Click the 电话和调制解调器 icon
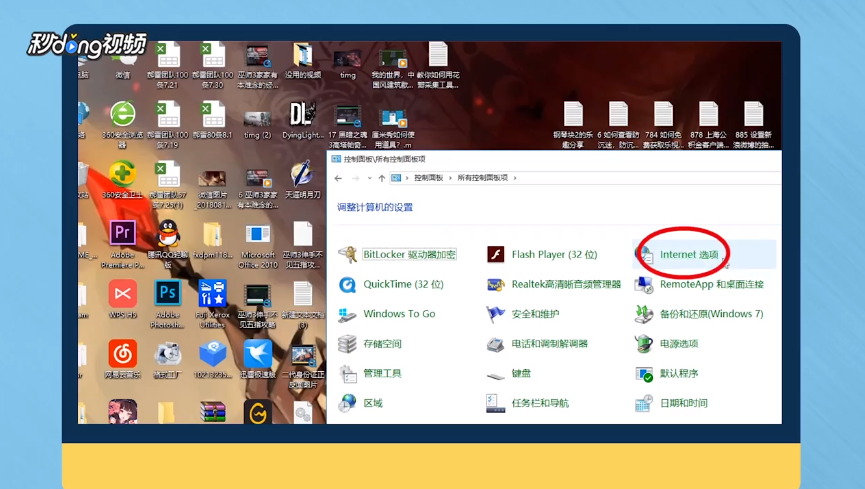This screenshot has width=865, height=489. coord(495,344)
